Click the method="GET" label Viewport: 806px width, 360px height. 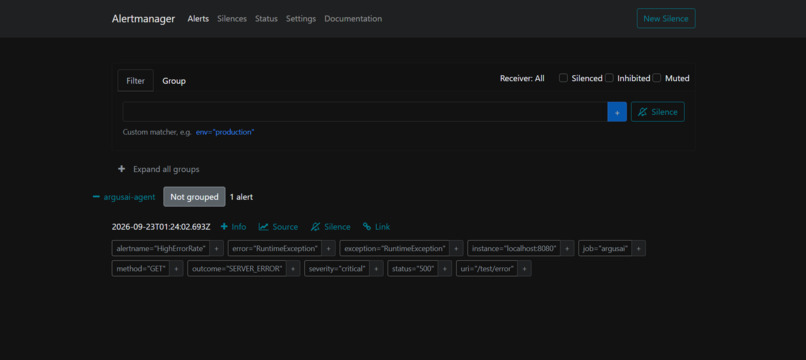[141, 268]
